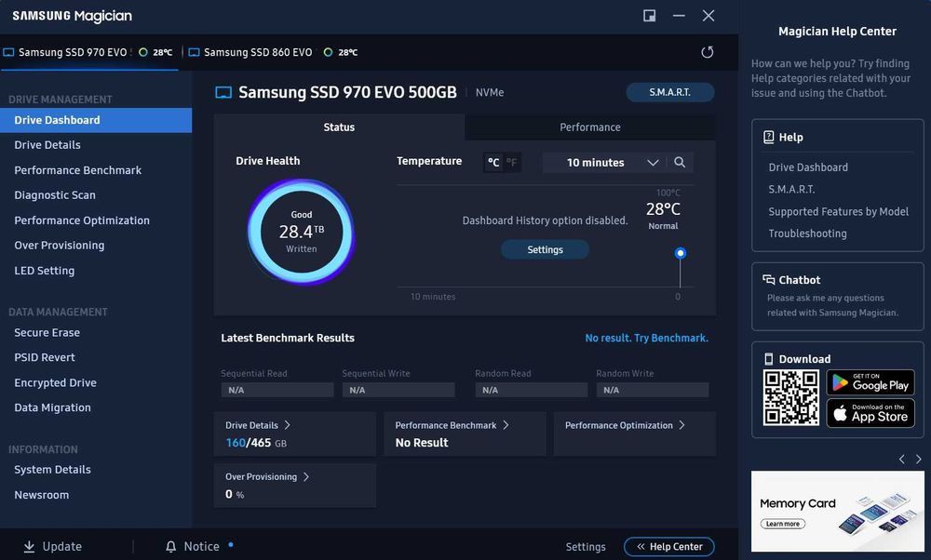Open the Notice bell icon
The width and height of the screenshot is (931, 560).
[x=171, y=546]
